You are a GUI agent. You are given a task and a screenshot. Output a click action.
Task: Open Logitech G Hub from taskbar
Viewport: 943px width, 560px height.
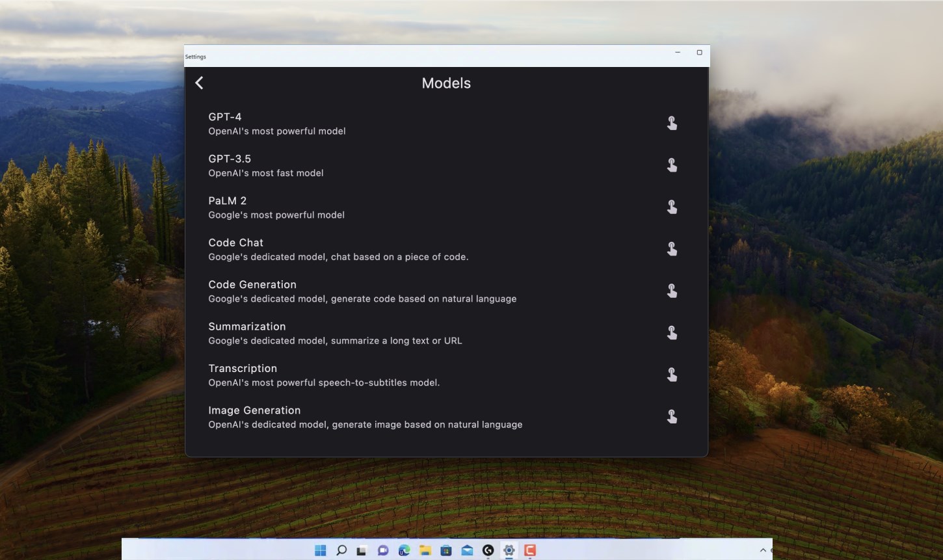click(488, 551)
